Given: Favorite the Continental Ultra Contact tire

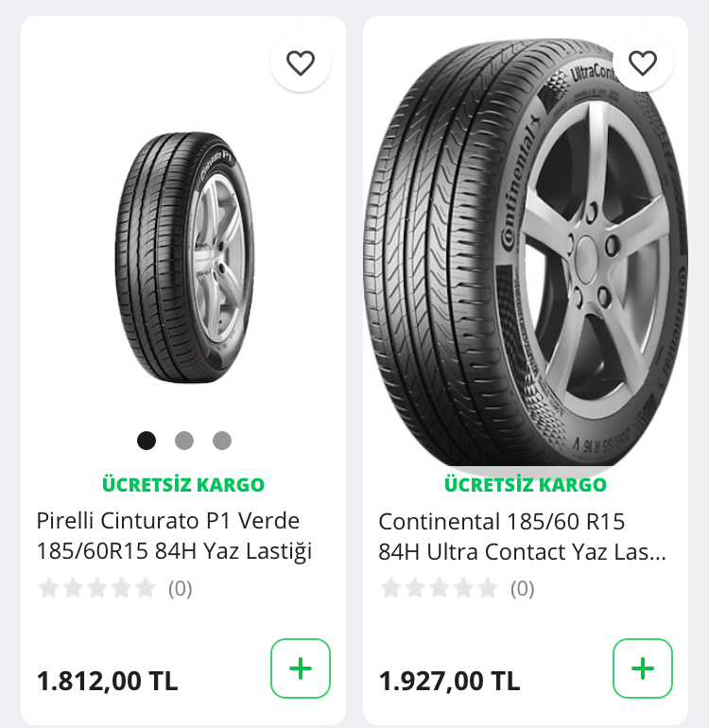Looking at the screenshot, I should (642, 63).
